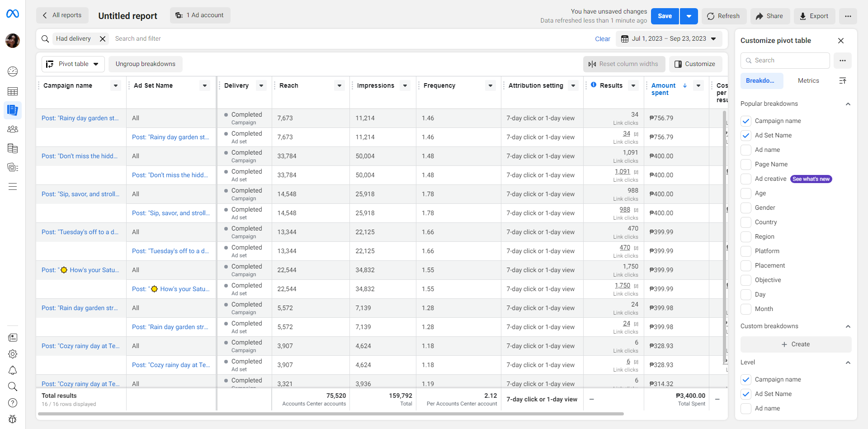Enable the Country breakdown checkbox

point(746,222)
